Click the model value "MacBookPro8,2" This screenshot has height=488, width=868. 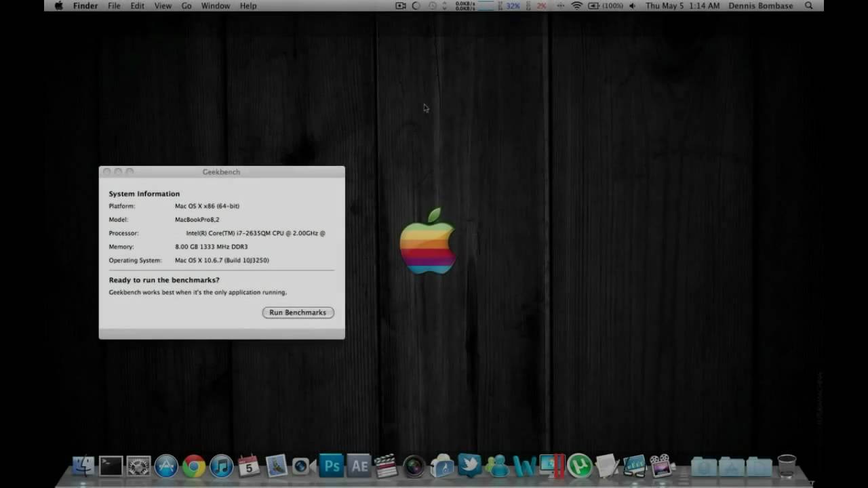click(x=197, y=220)
